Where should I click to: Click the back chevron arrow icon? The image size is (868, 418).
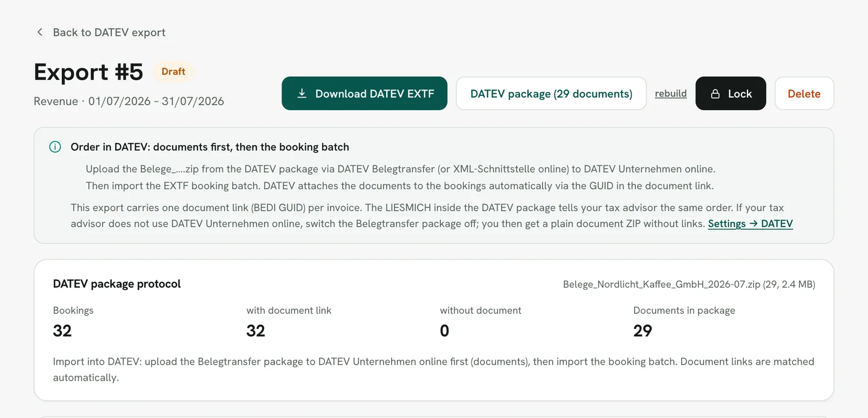pyautogui.click(x=40, y=32)
